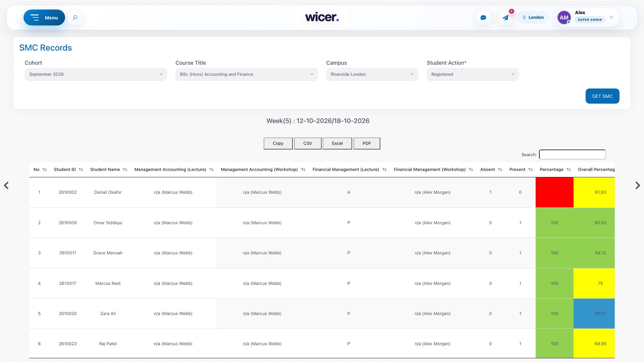The width and height of the screenshot is (644, 362).
Task: Sort by Present column arrows
Action: click(x=530, y=170)
